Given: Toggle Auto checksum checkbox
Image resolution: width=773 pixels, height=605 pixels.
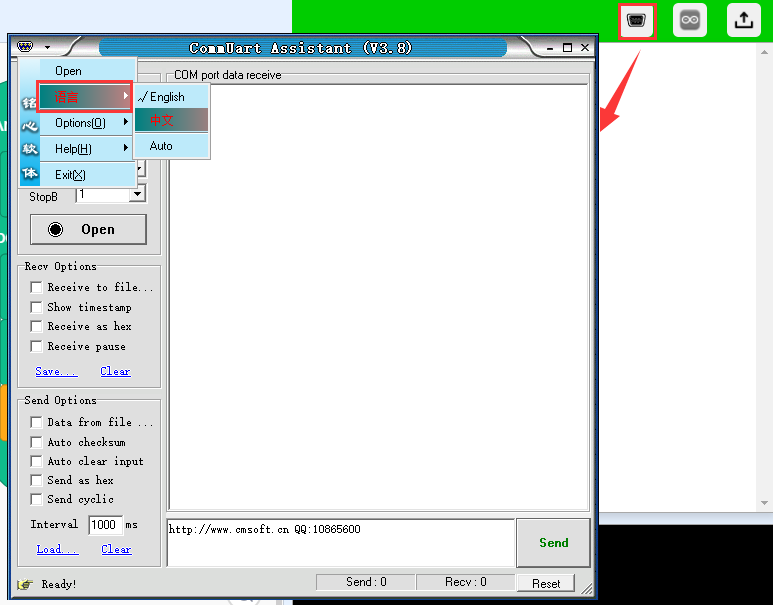Looking at the screenshot, I should [36, 442].
